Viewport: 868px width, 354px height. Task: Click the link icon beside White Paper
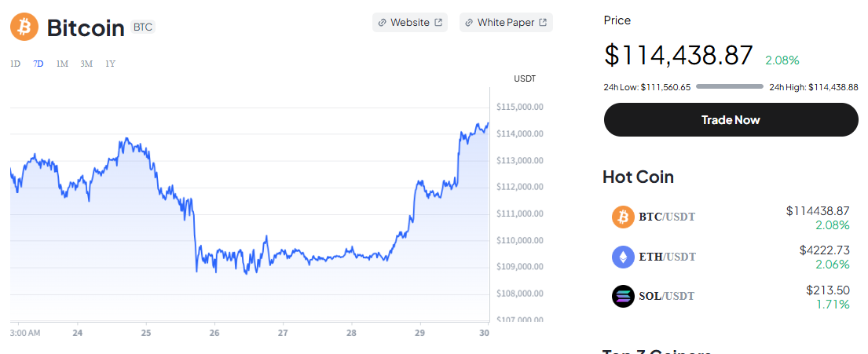(x=469, y=23)
